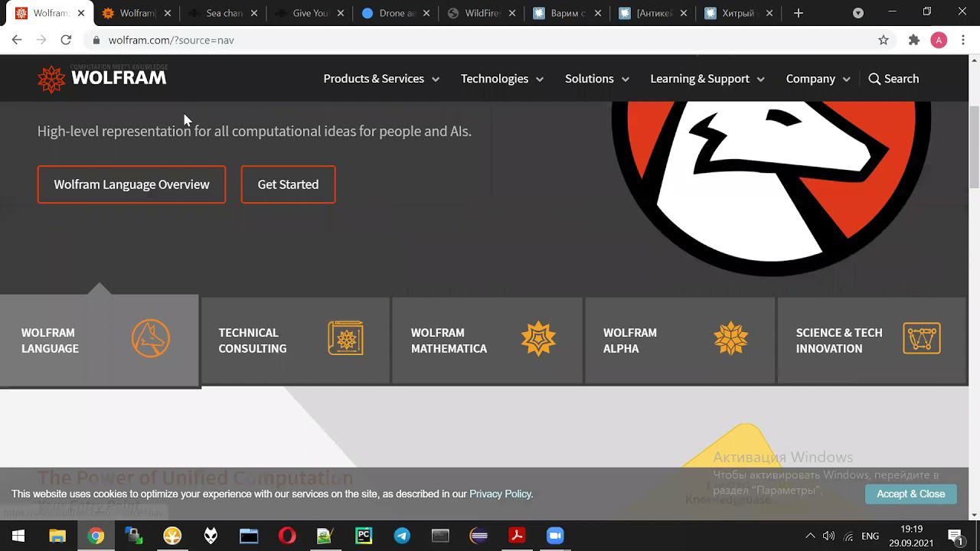Open the Company dropdown menu

818,79
